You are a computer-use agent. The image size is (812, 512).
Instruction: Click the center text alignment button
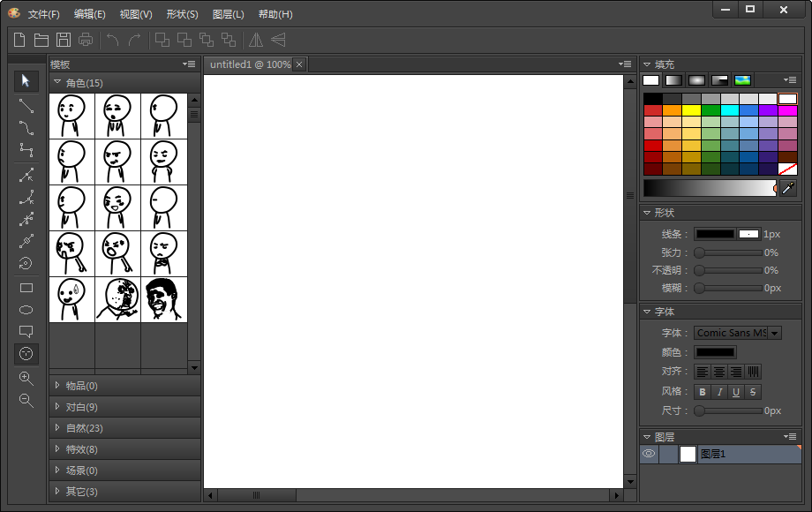[719, 372]
